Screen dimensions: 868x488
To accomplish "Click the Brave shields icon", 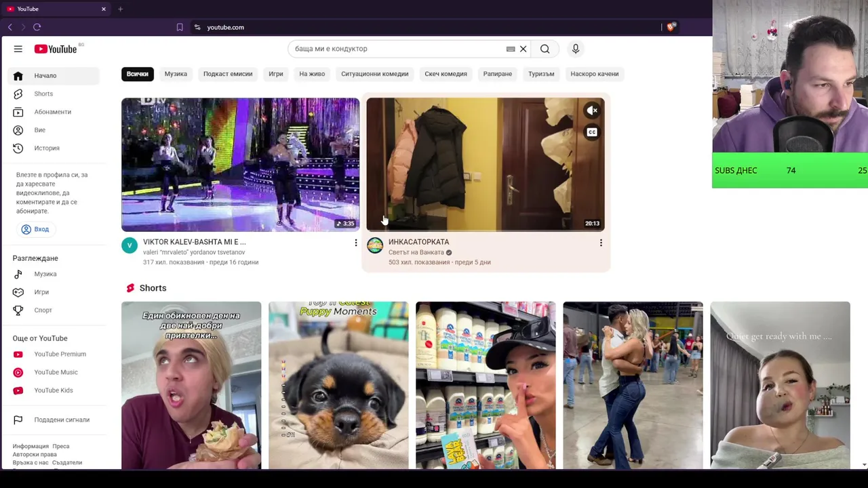I will click(x=671, y=27).
